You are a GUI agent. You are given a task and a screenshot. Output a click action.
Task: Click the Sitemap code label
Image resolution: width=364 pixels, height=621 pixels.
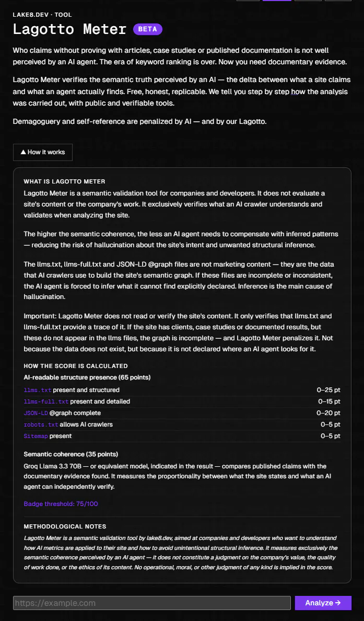pos(36,436)
